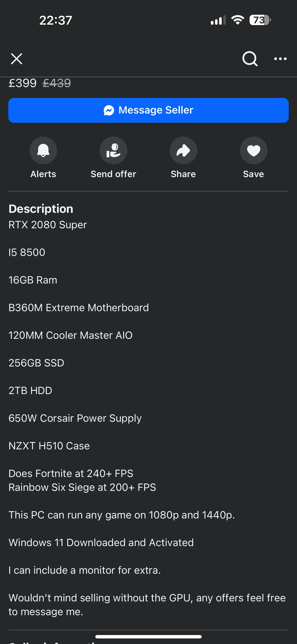Tap the Send offer icon

click(113, 150)
